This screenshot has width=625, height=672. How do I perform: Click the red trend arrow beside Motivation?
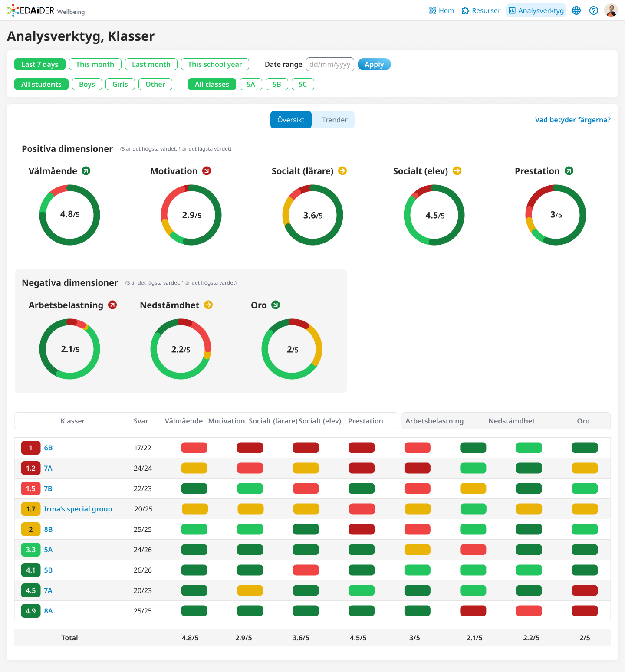tap(207, 171)
